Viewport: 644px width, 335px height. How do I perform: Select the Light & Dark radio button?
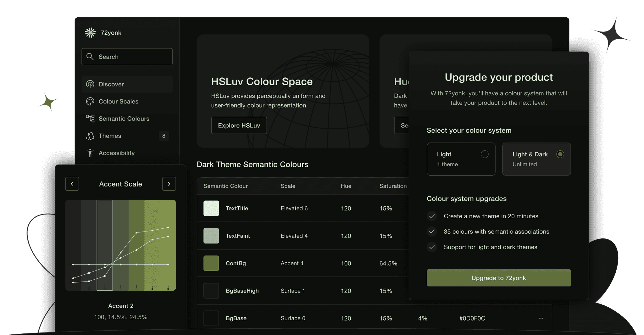coord(560,154)
